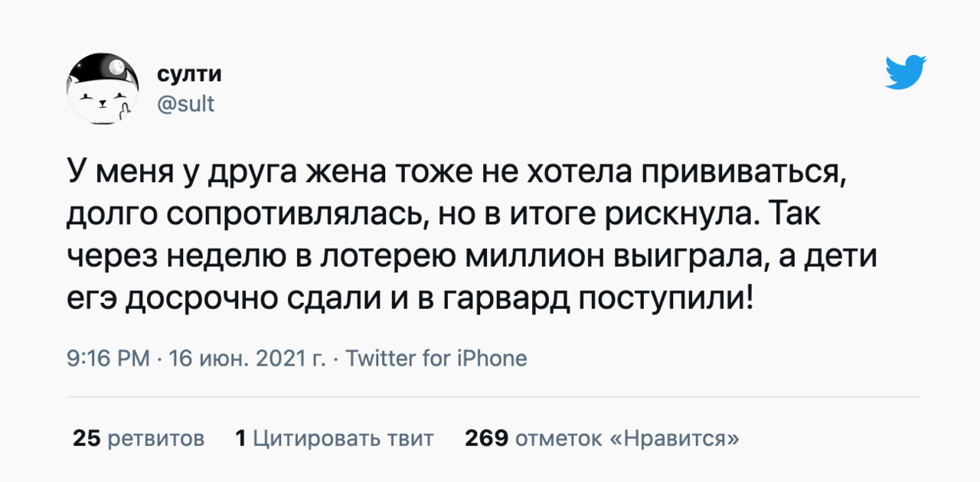Open the profile via the name султи

(189, 74)
